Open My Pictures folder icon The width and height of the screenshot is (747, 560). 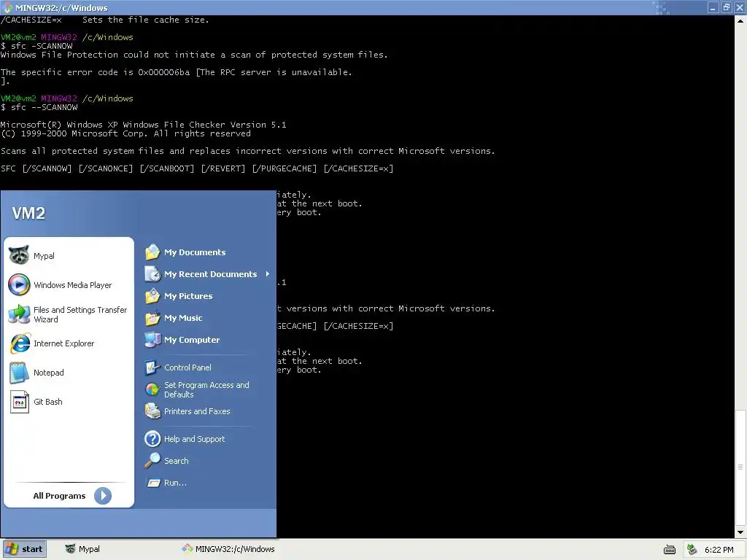point(152,296)
